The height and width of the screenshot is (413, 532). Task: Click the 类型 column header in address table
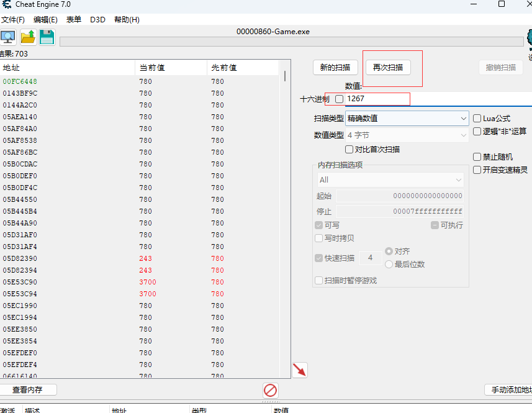231,410
